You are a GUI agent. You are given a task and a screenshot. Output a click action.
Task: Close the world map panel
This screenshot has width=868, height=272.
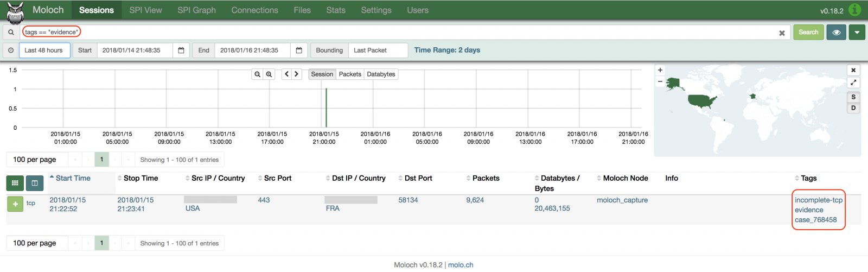point(853,70)
